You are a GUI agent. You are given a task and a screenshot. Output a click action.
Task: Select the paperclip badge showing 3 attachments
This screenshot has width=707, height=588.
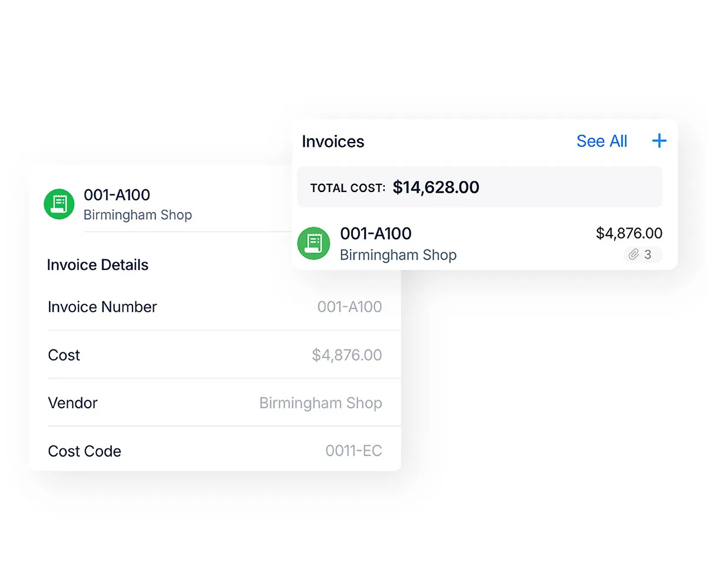tap(642, 255)
